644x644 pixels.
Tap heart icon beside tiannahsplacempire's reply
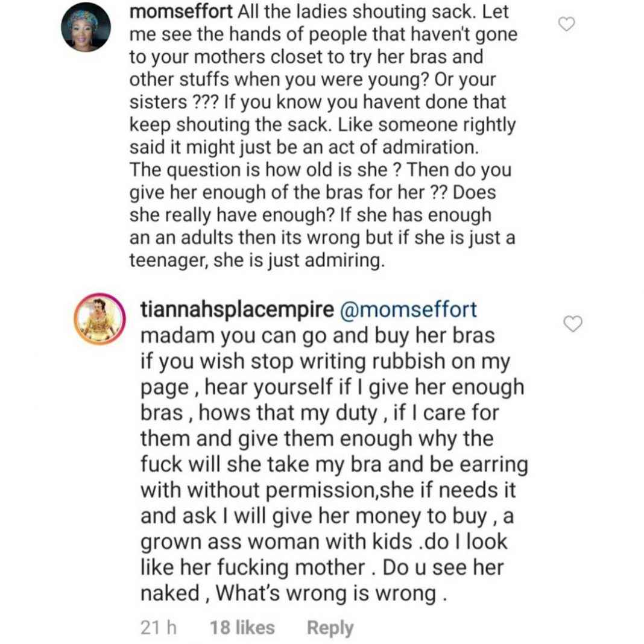572,324
